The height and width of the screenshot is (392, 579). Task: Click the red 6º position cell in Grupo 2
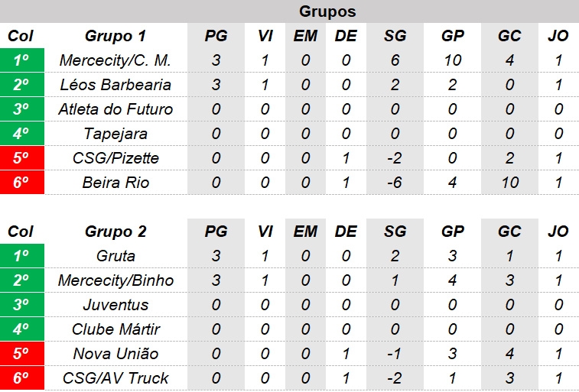(x=22, y=377)
